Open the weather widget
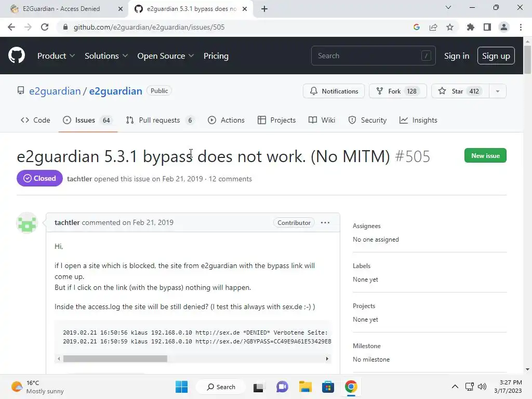 (x=37, y=387)
